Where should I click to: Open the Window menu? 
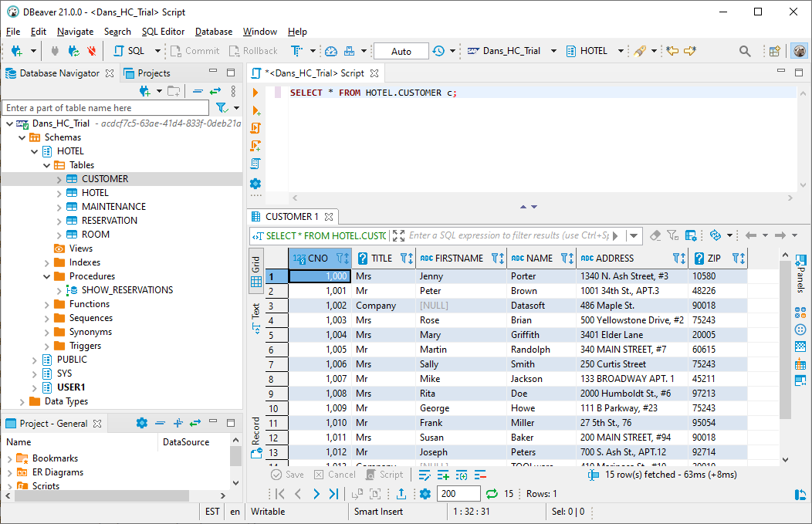pyautogui.click(x=260, y=32)
